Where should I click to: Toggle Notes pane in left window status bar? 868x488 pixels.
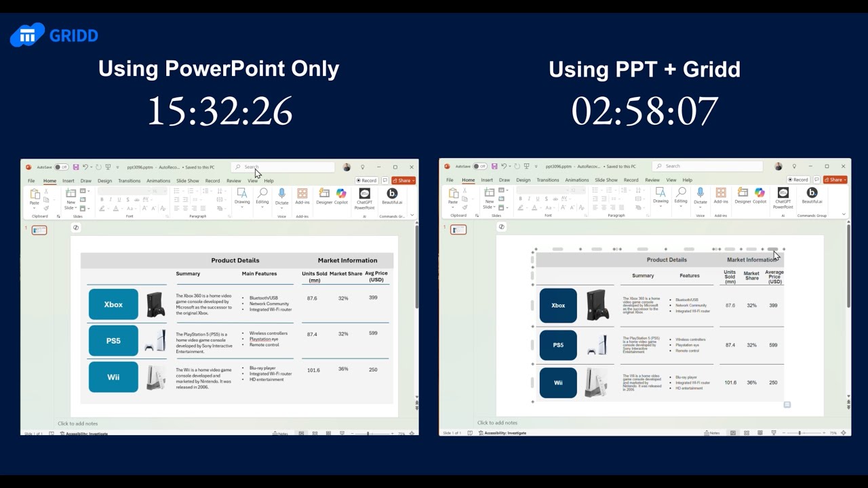coord(280,433)
